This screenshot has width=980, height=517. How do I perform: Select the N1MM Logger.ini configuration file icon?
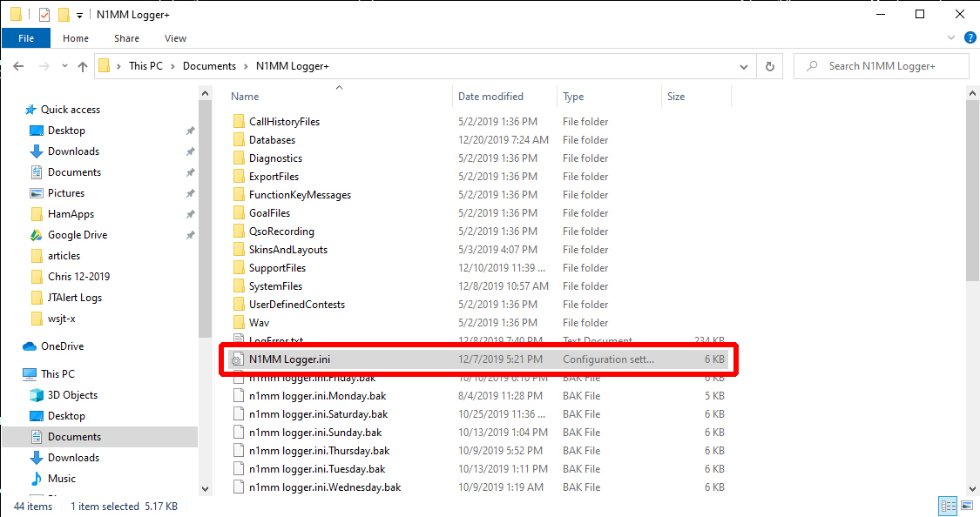(238, 359)
